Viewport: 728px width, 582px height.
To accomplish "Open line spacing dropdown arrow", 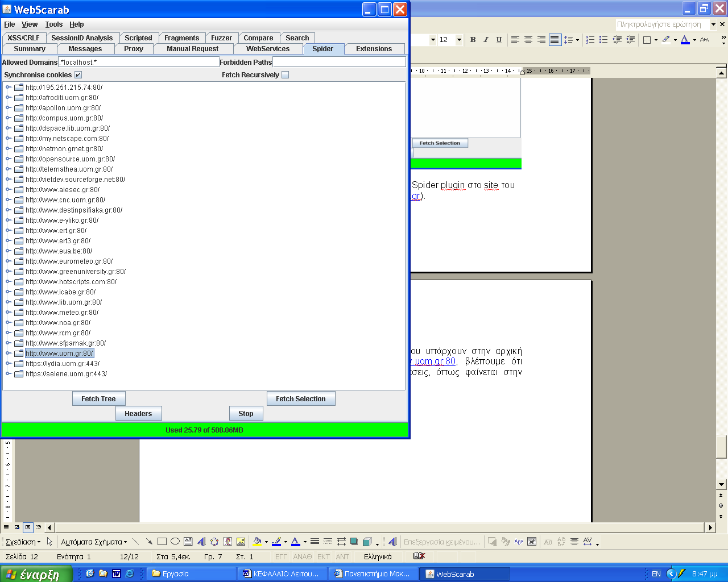I will [x=577, y=40].
